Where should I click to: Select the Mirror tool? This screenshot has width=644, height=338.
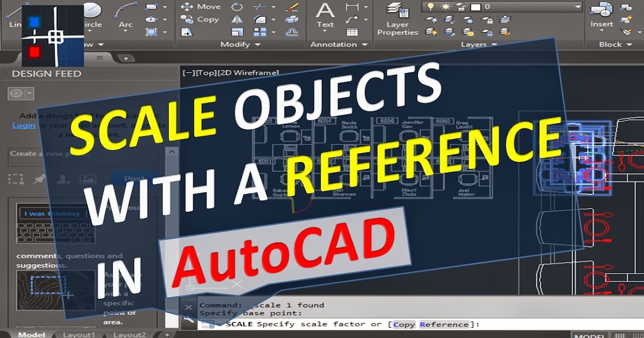point(237,19)
